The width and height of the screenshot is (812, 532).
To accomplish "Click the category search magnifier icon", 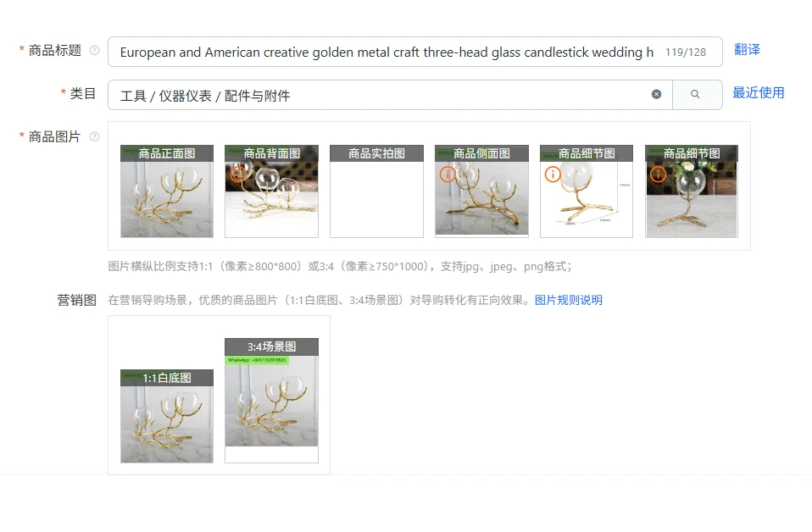I will (696, 94).
